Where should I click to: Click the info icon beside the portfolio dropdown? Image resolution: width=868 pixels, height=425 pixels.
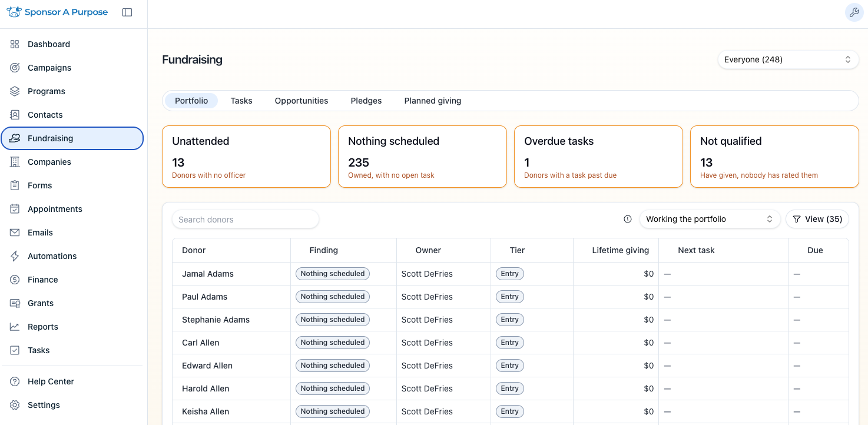tap(628, 219)
